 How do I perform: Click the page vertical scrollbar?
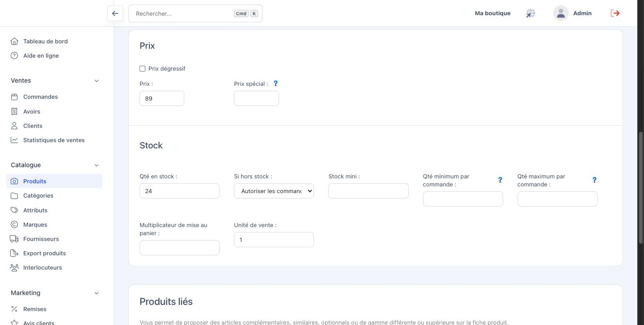click(x=640, y=188)
